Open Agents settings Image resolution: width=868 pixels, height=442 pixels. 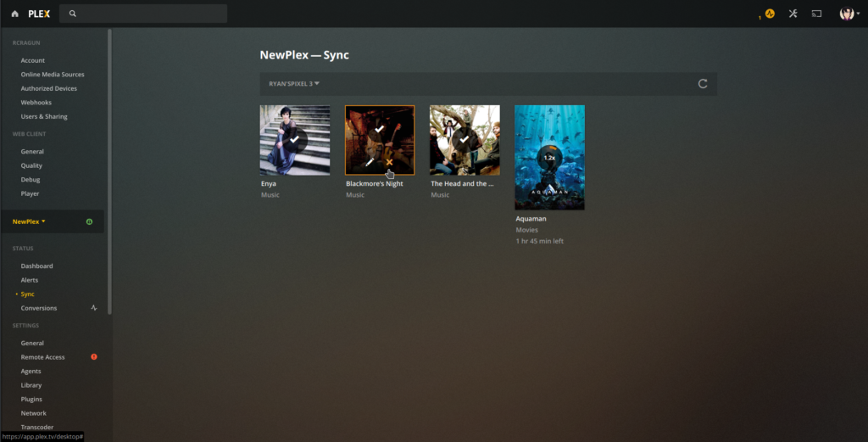pyautogui.click(x=31, y=371)
